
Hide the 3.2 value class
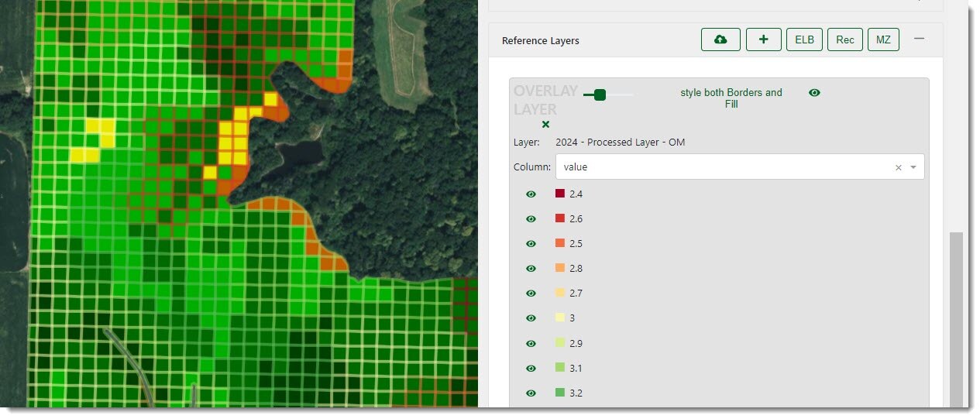(x=531, y=393)
